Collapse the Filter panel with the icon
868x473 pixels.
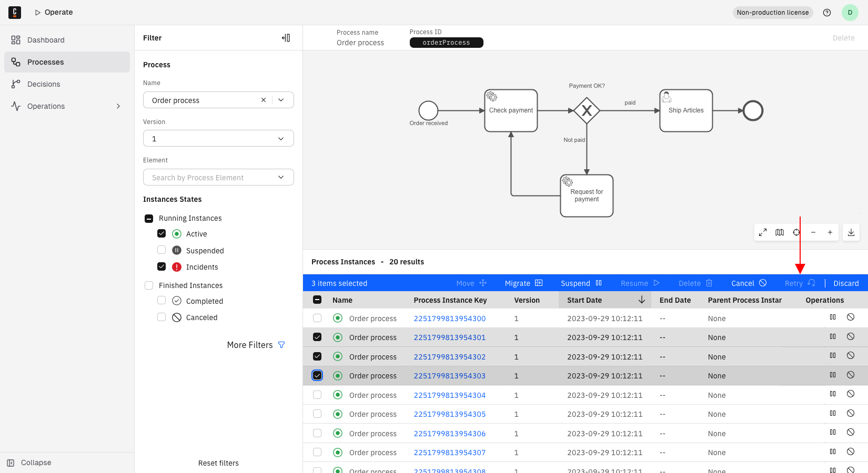(286, 38)
